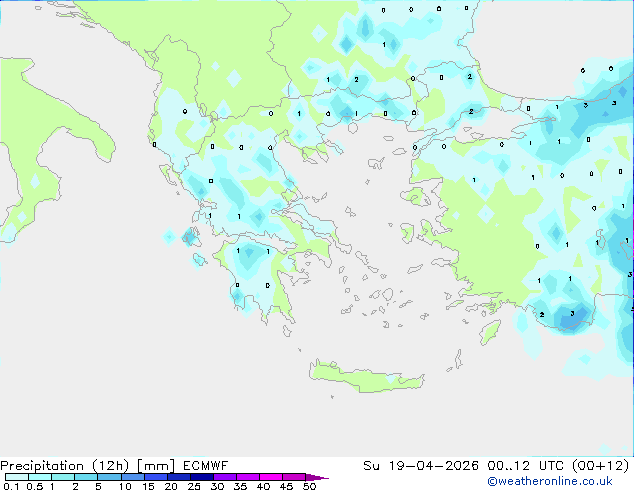Click the '(00+12)' forecast offset text
Screen dimensions: 634x490
601,466
